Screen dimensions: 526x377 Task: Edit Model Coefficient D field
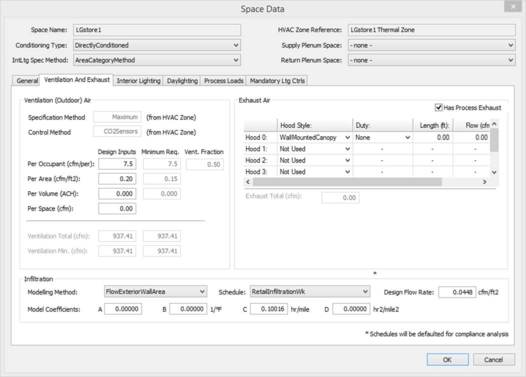coord(351,309)
